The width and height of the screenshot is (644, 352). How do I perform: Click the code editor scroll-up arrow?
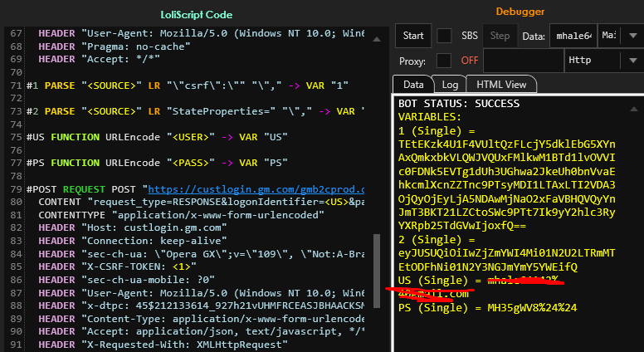[377, 40]
